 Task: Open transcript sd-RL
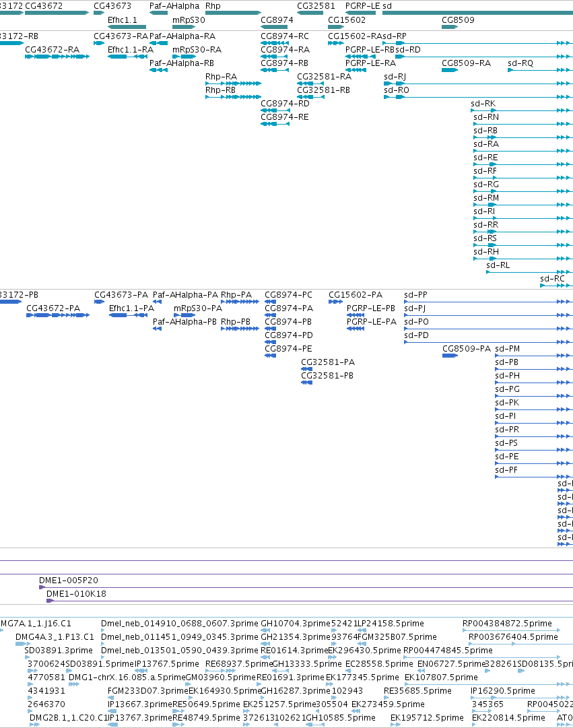[498, 265]
